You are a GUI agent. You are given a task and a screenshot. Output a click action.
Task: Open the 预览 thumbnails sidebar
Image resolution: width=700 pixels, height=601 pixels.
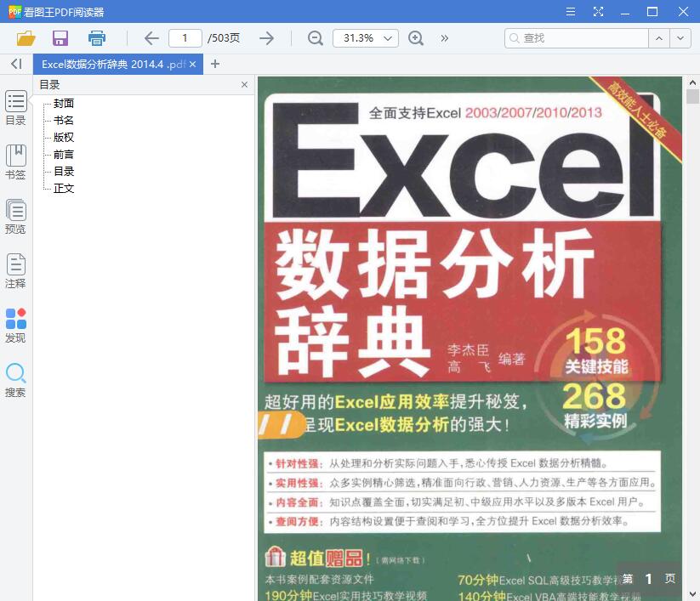[x=15, y=217]
